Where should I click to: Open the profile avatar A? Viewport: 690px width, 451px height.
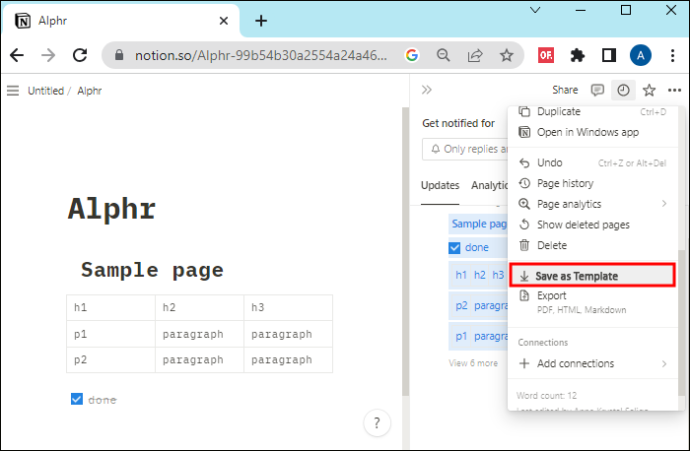point(640,55)
